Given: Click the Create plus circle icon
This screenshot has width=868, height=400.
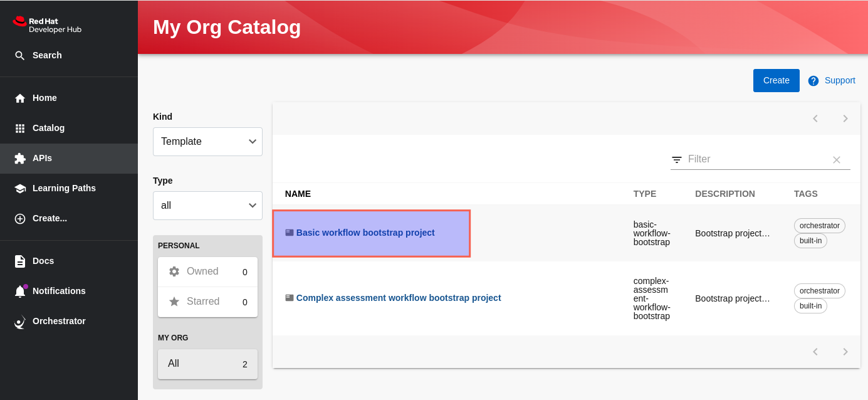Looking at the screenshot, I should (20, 219).
